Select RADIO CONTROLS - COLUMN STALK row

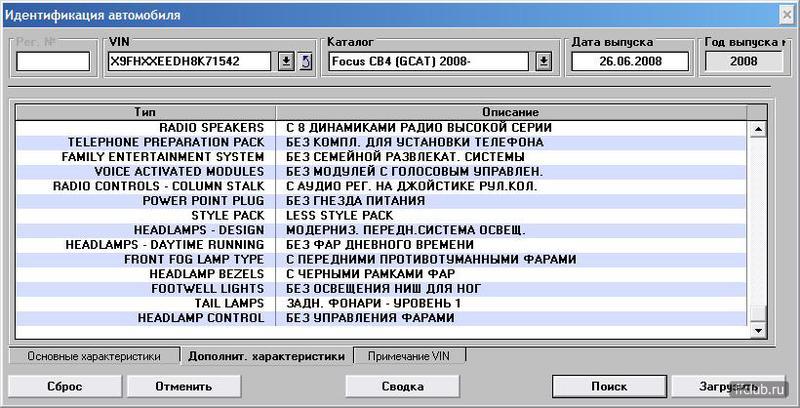[x=381, y=186]
